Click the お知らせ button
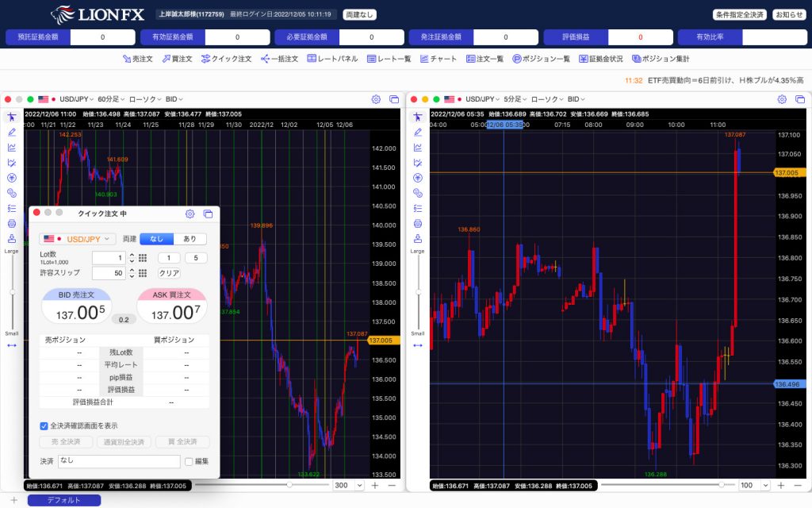This screenshot has width=812, height=508. pos(789,14)
